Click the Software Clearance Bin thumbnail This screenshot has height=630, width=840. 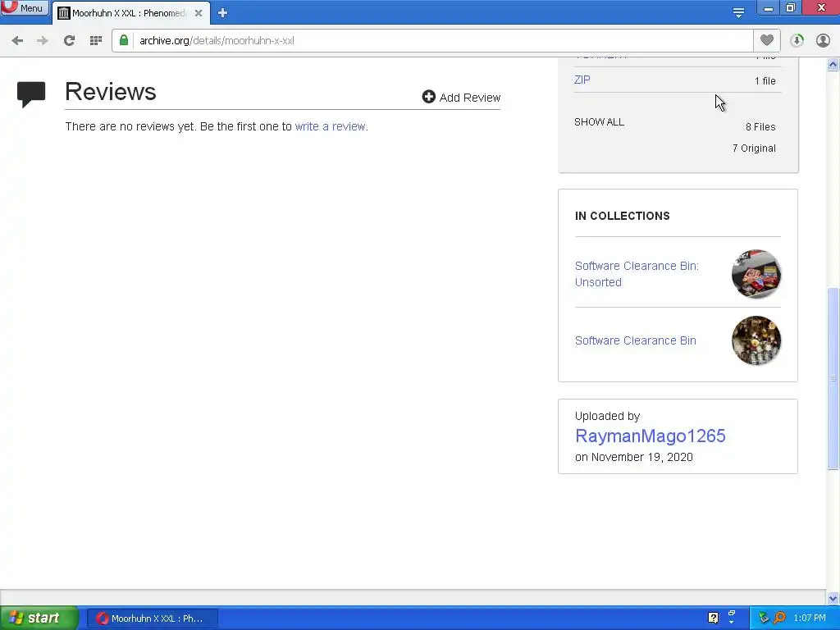pyautogui.click(x=756, y=340)
